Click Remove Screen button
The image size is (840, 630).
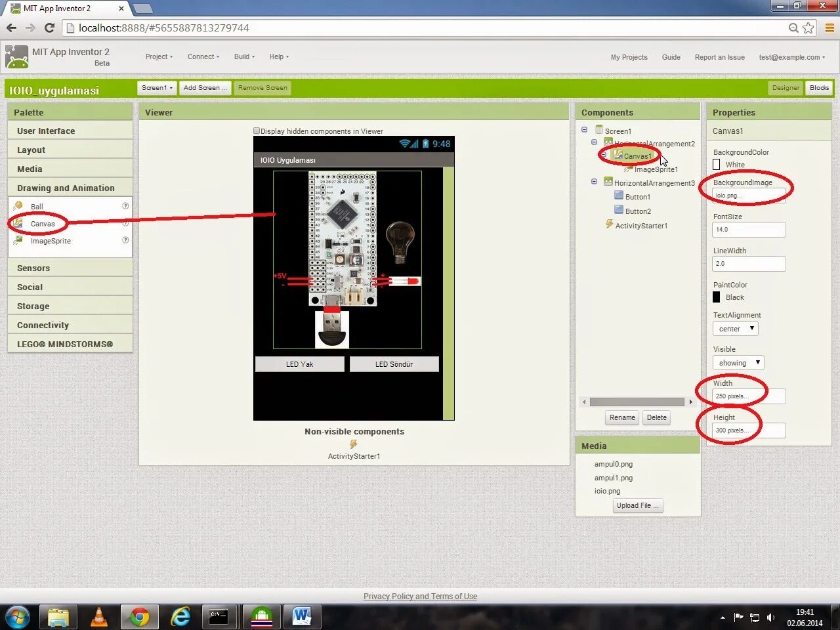click(262, 87)
